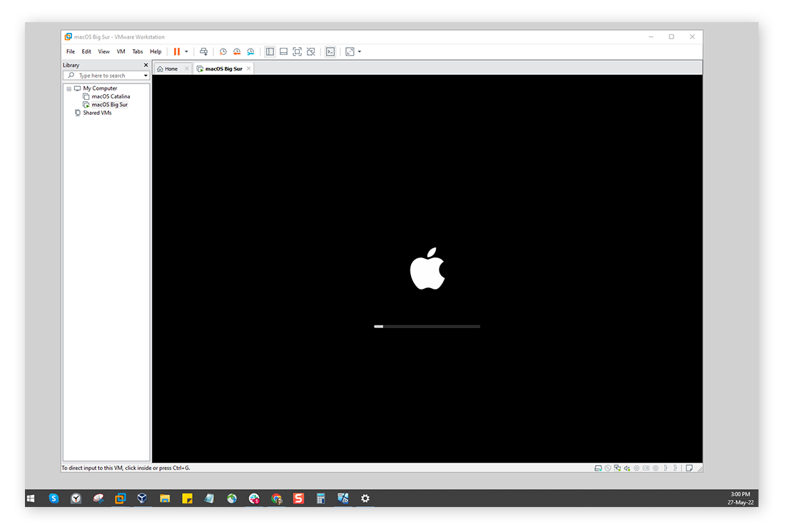785x532 pixels.
Task: Close the macOS Big Sur tab
Action: point(248,68)
